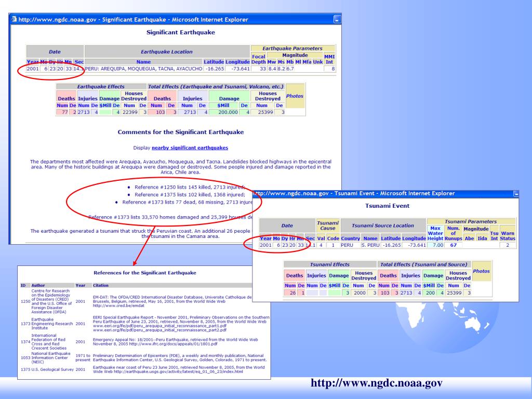Image resolution: width=532 pixels, height=399 pixels.
Task: Select tsunami deaths value 26
Action: click(x=292, y=293)
